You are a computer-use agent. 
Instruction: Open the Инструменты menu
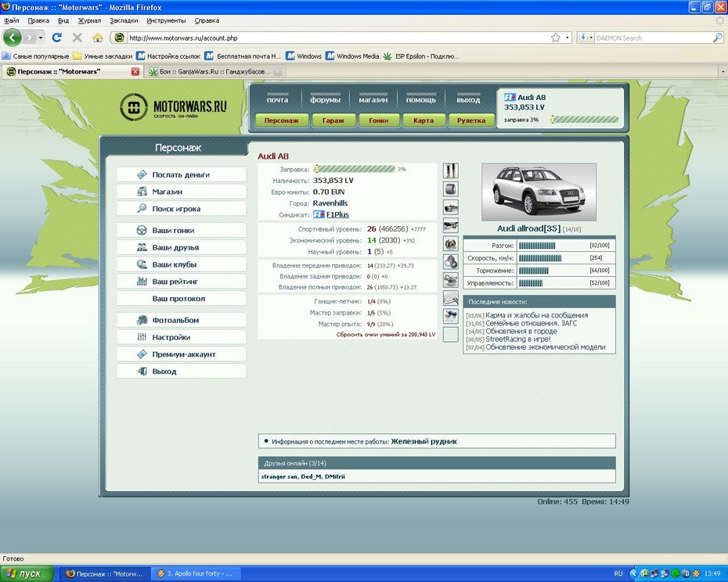click(x=166, y=20)
